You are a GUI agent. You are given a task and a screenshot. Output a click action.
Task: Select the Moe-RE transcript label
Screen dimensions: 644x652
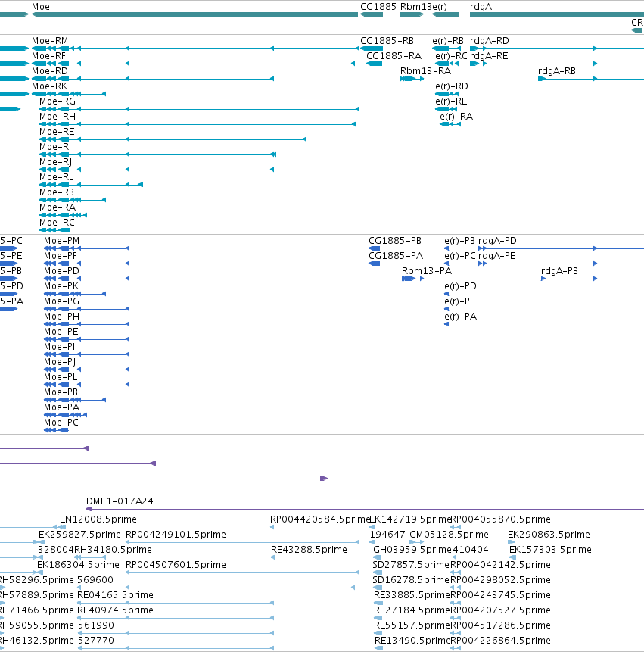coord(57,132)
